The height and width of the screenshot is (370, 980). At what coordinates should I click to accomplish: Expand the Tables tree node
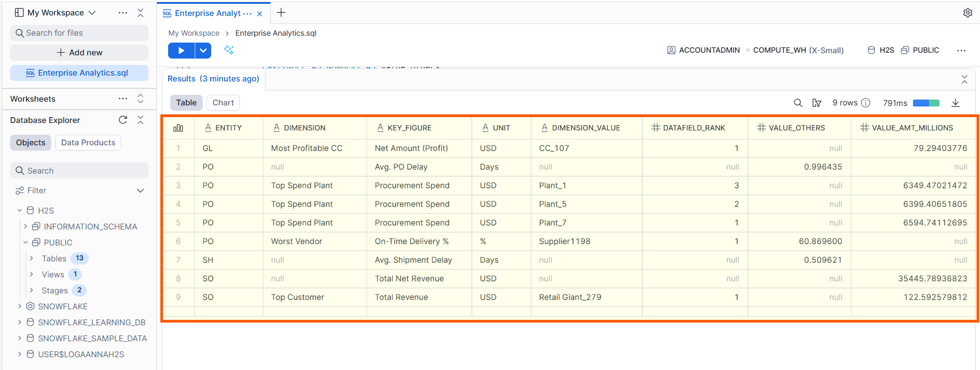pyautogui.click(x=31, y=259)
